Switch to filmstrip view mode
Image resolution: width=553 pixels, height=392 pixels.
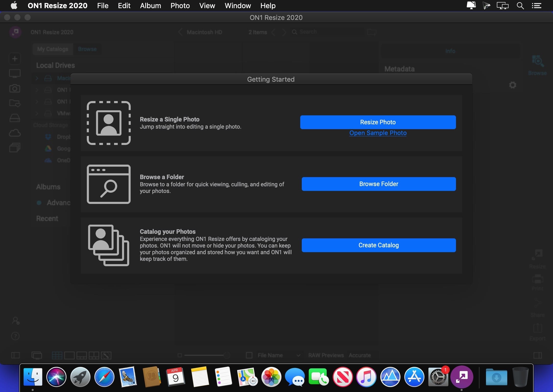(x=81, y=355)
